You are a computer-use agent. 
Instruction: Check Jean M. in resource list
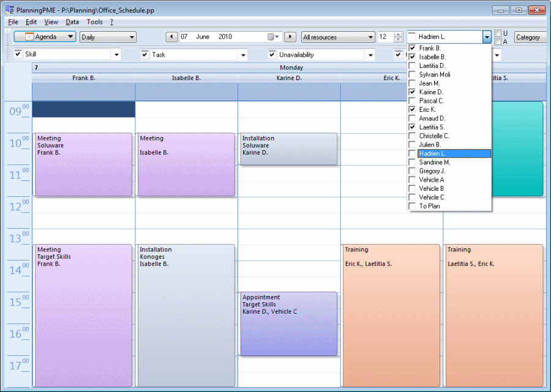412,83
